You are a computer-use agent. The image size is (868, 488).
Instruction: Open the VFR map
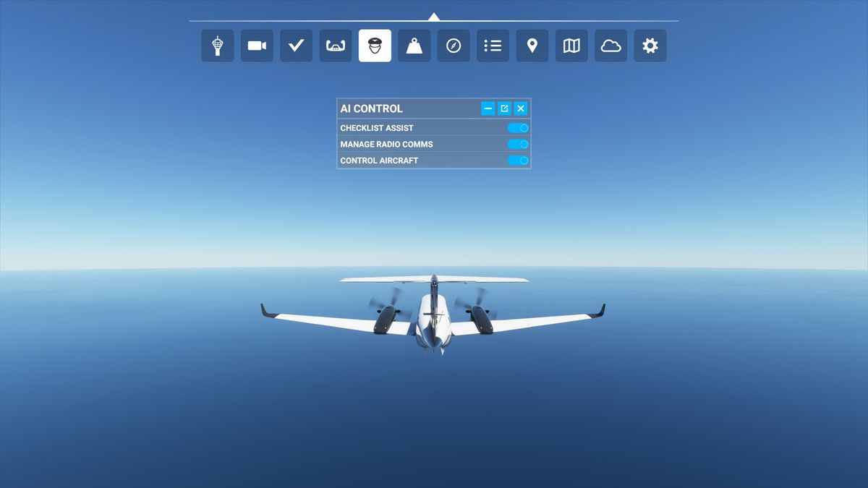tap(571, 45)
